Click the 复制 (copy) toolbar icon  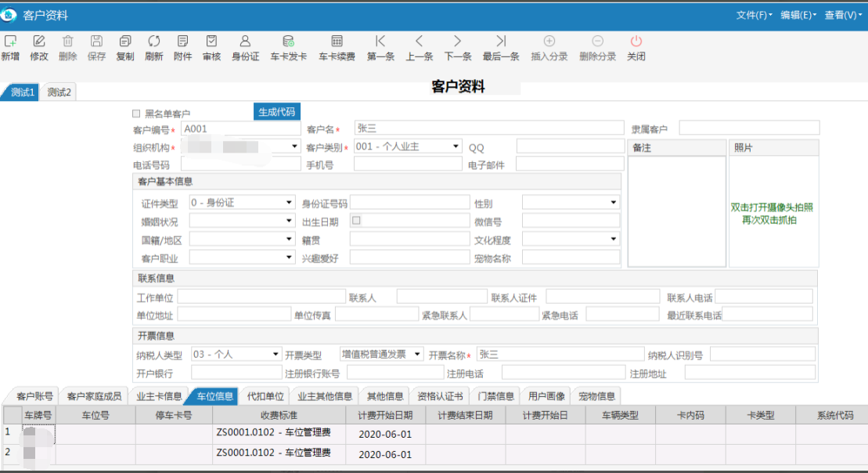(x=125, y=42)
